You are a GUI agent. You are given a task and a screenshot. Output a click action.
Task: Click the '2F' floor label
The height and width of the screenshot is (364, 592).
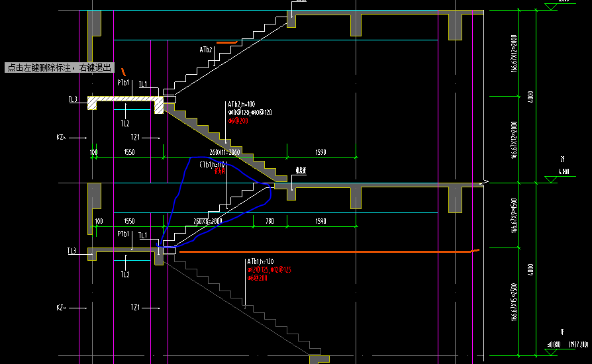(562, 159)
